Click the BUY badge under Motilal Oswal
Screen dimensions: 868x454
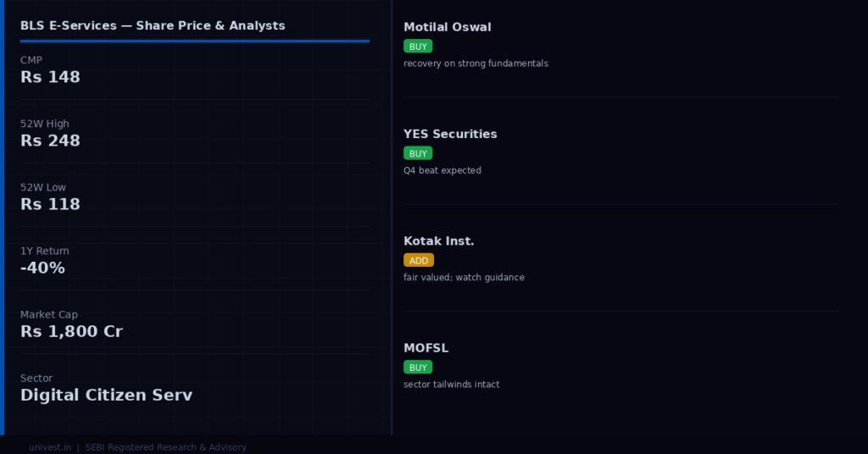pyautogui.click(x=418, y=47)
